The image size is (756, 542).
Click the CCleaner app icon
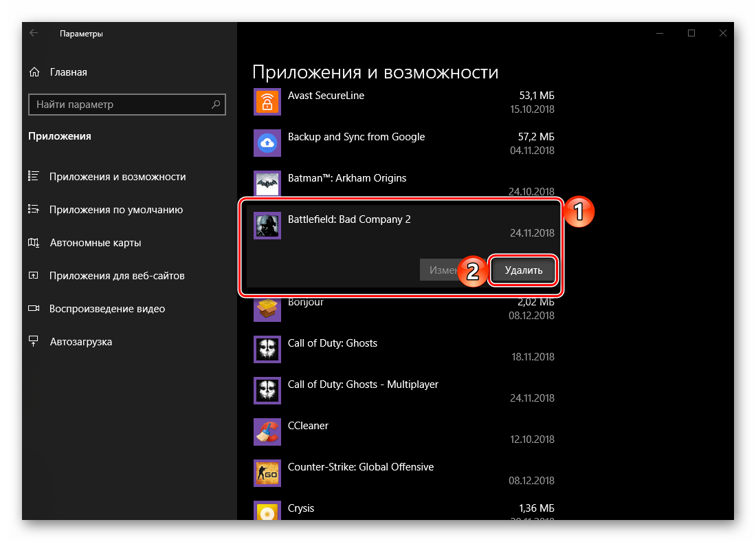265,432
